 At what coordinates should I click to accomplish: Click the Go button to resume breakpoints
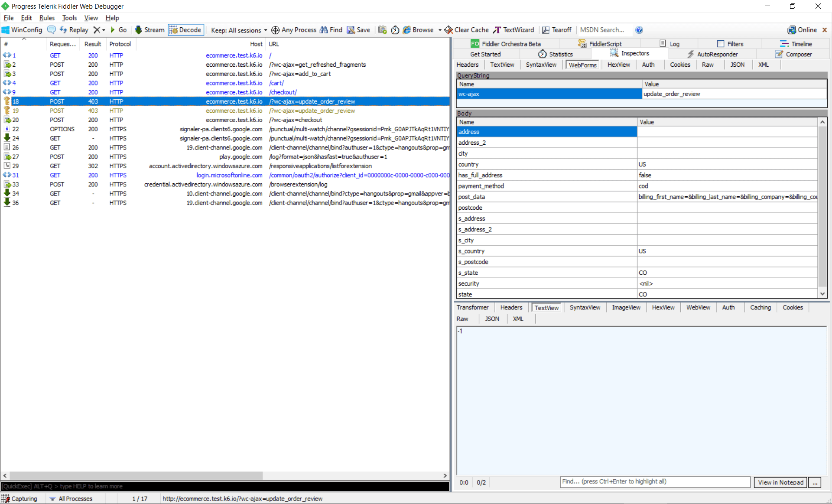click(118, 29)
